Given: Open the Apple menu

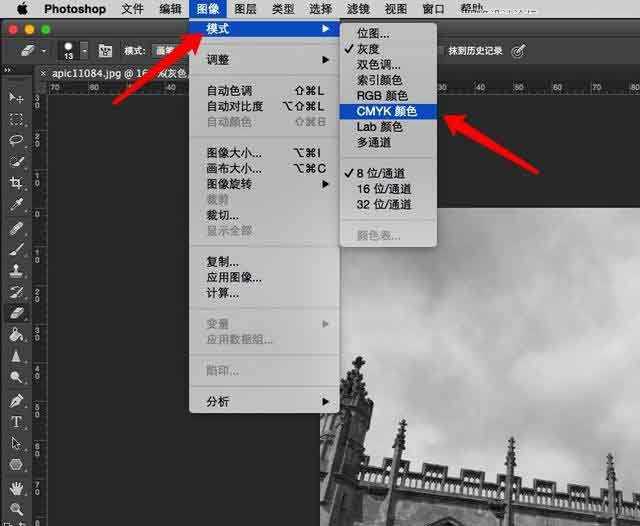Looking at the screenshot, I should [22, 9].
